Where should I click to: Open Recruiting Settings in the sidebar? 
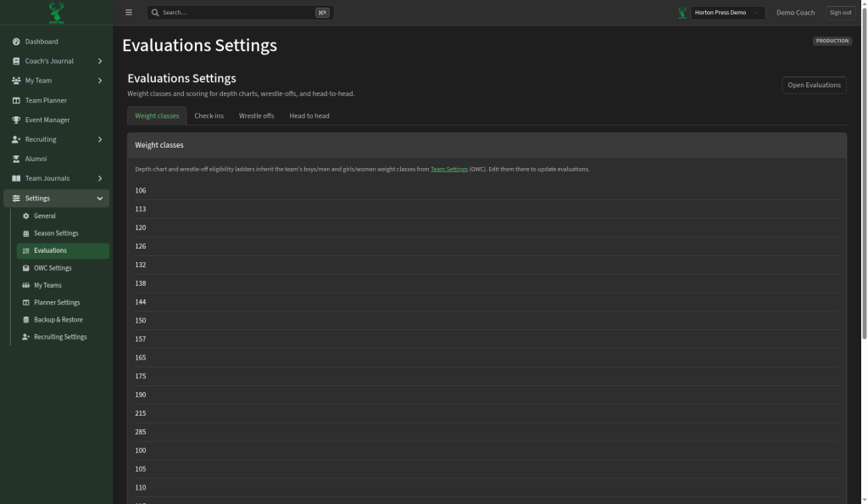63,337
